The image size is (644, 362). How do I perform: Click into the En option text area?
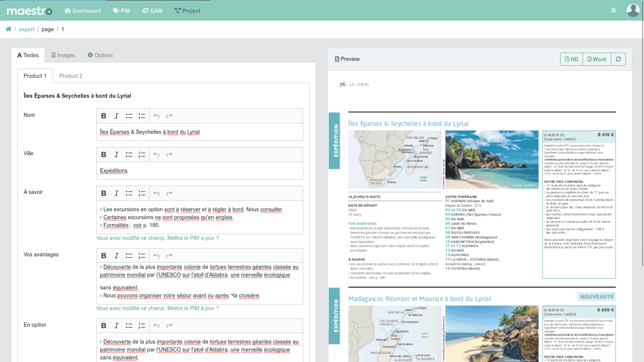(x=200, y=348)
